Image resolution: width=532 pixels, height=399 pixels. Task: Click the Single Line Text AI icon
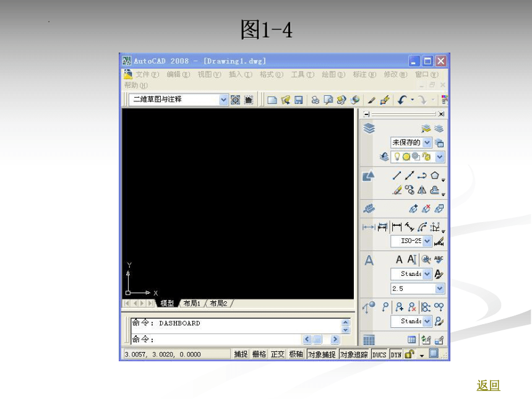coord(412,260)
